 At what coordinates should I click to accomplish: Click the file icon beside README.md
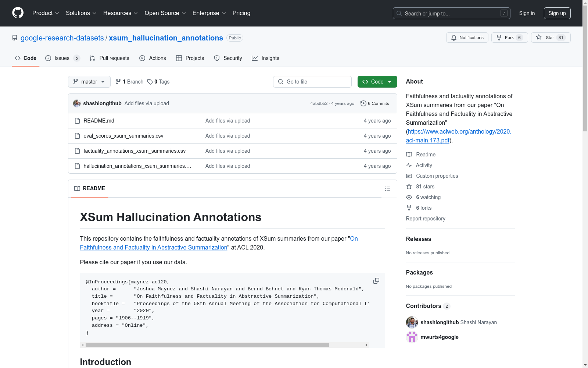pos(77,121)
